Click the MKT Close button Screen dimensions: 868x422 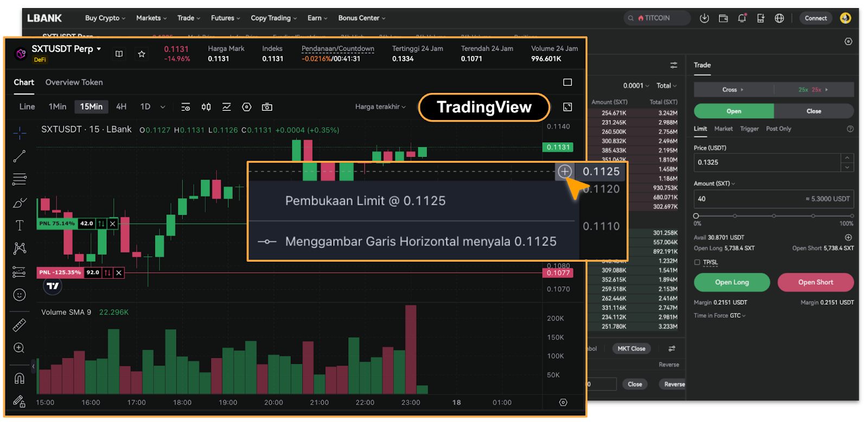tap(631, 349)
